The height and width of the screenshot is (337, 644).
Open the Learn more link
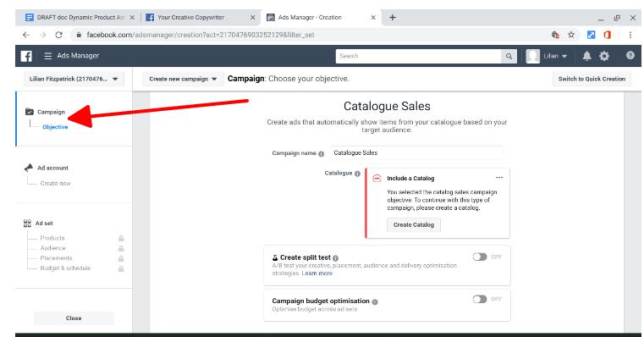[317, 273]
